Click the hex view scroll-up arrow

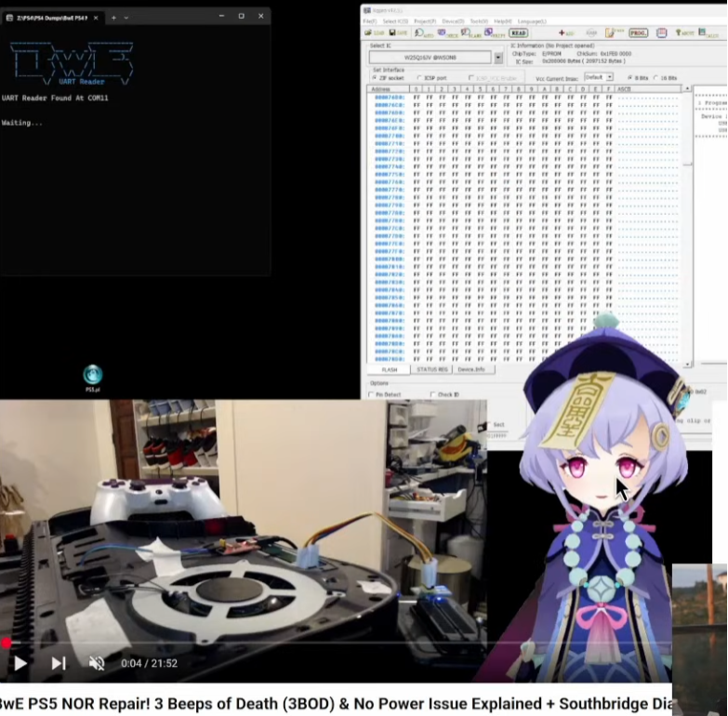point(688,88)
